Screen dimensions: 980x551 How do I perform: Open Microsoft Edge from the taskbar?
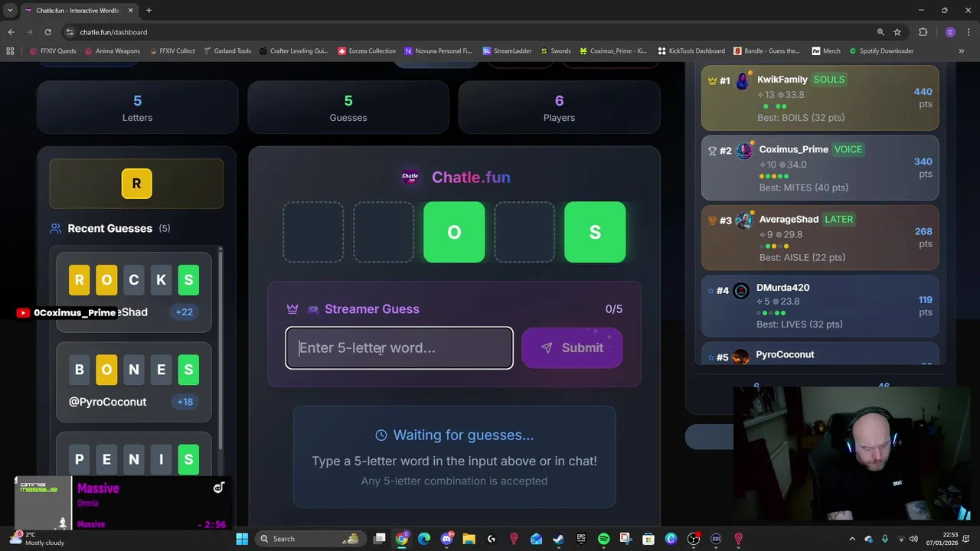click(424, 539)
